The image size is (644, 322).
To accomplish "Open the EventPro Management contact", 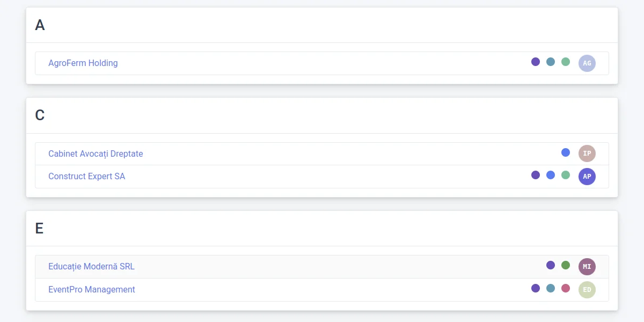I will (92, 289).
